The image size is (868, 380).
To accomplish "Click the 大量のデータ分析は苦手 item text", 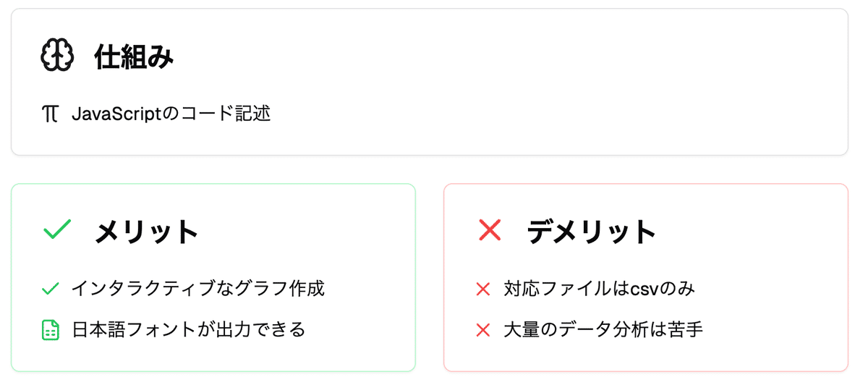I will click(x=603, y=330).
